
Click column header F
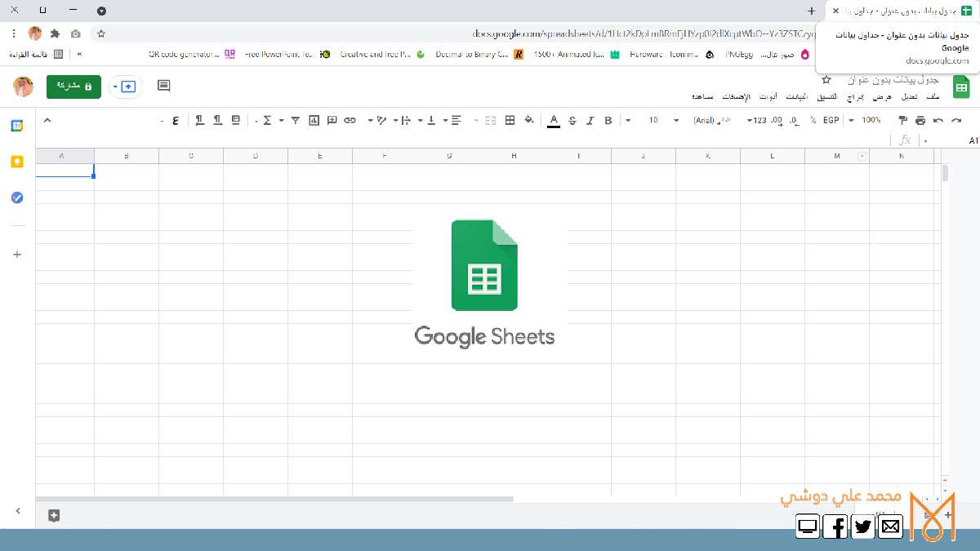[385, 156]
